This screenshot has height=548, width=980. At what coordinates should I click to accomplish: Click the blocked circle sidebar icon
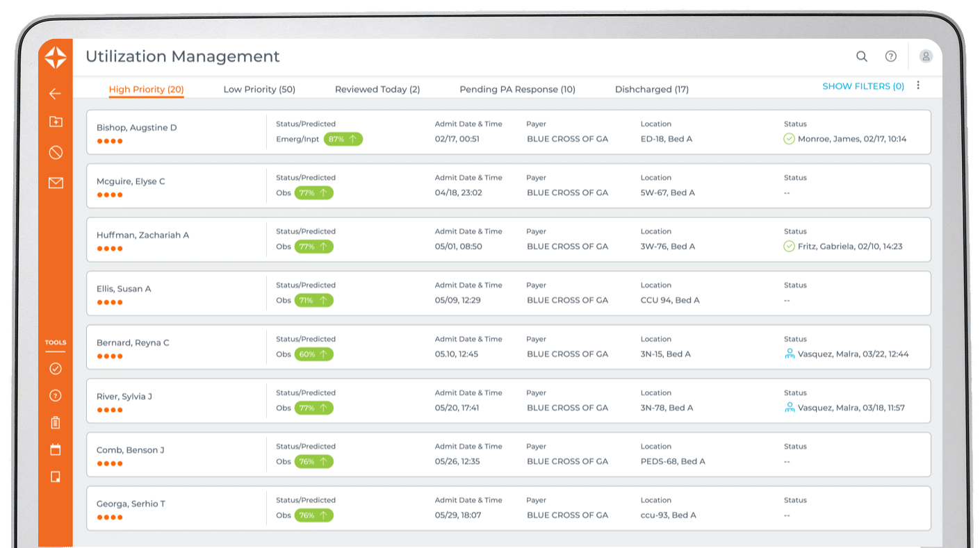pyautogui.click(x=56, y=153)
